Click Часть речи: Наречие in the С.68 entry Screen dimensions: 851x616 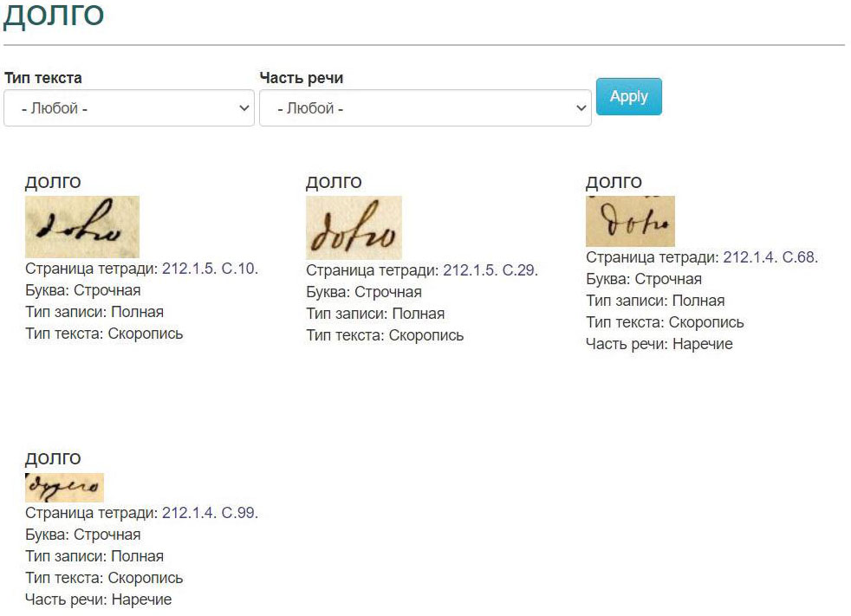click(x=659, y=344)
